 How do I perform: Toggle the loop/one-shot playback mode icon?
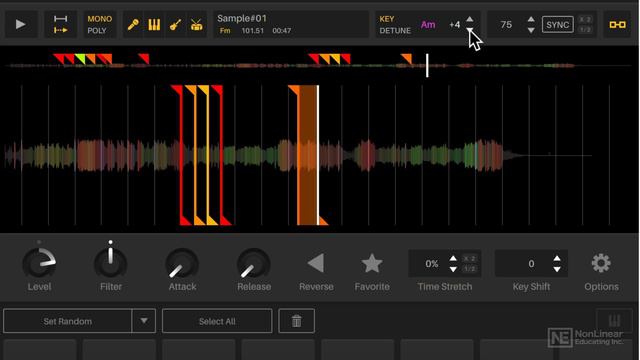coord(60,24)
